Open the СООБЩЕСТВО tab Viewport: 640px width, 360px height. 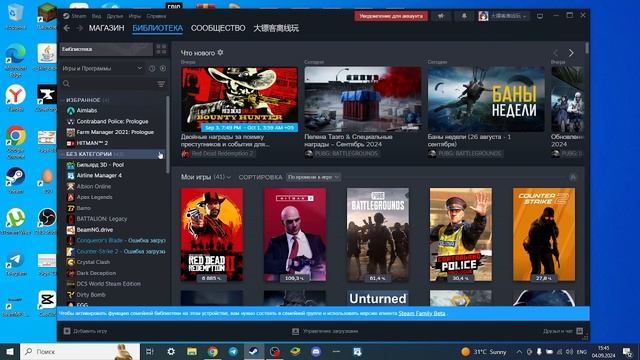pyautogui.click(x=218, y=28)
